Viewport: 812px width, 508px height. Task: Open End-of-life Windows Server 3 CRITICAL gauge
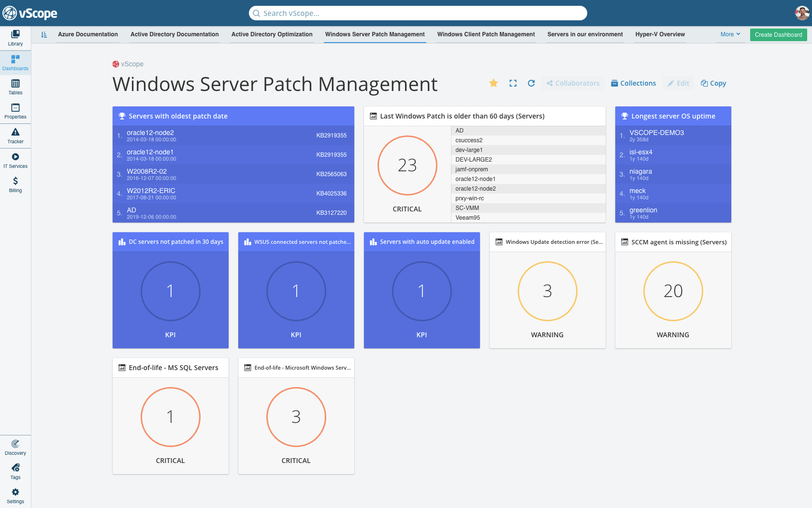[x=296, y=417]
